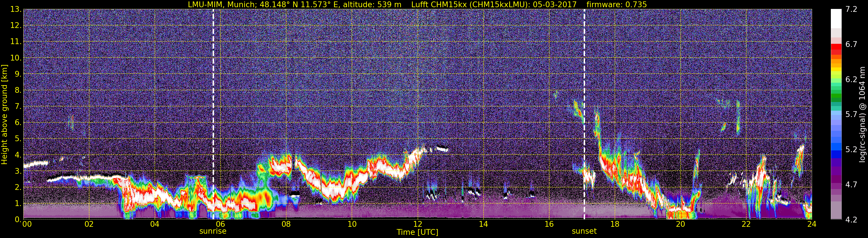Viewport: 868px width, 238px height.
Task: Click the '4.' height axis tick label
Action: [x=18, y=155]
